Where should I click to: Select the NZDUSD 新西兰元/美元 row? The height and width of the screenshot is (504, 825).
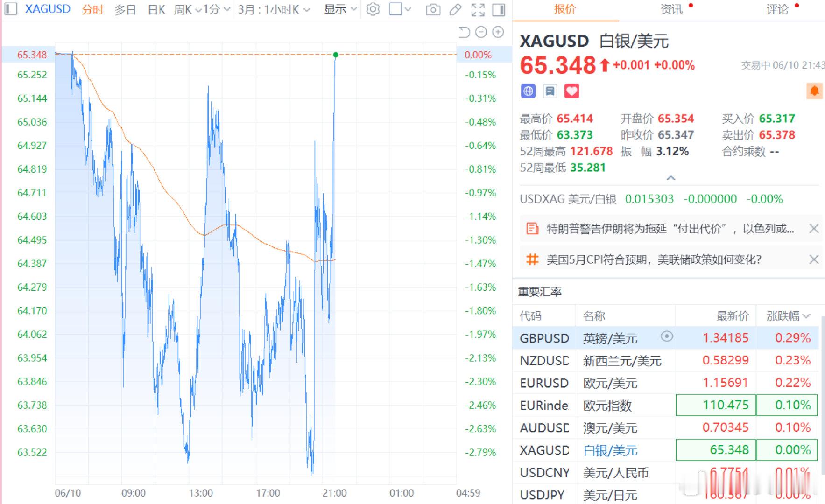tap(666, 360)
